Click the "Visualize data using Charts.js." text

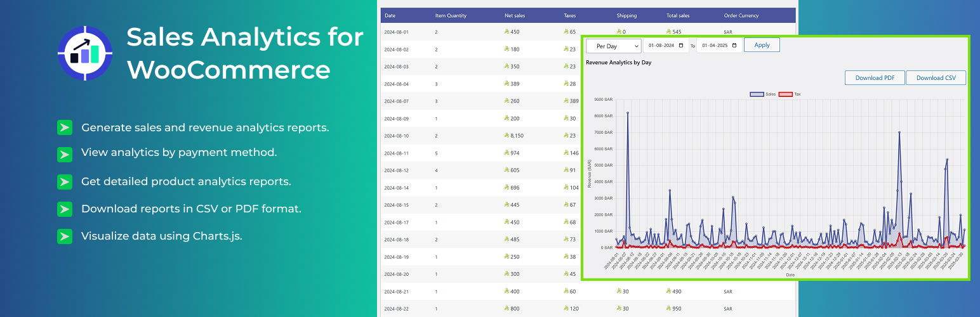(x=162, y=236)
